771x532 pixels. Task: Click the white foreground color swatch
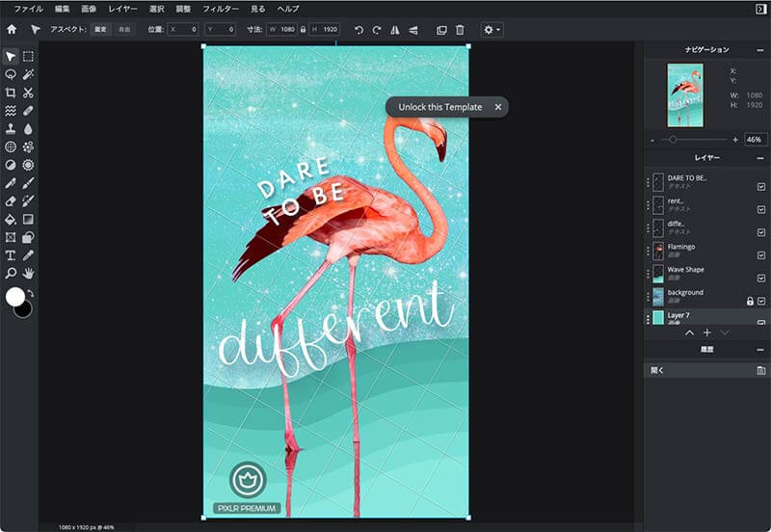14,297
